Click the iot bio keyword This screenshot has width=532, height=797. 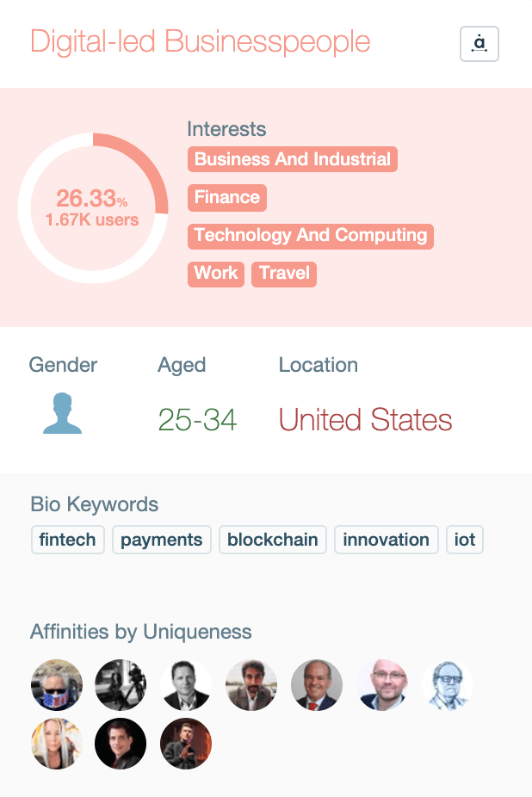[465, 540]
